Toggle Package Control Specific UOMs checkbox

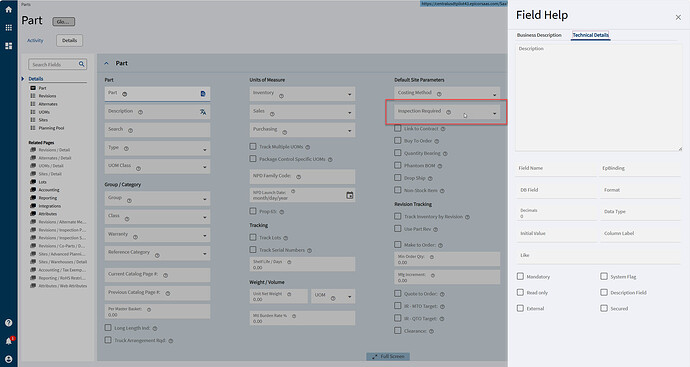click(253, 158)
